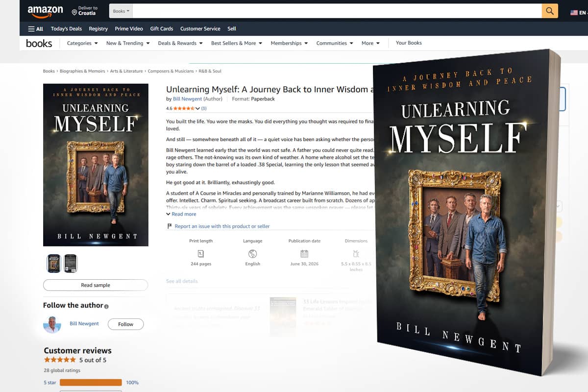Select the back cover thumbnail
This screenshot has width=588, height=392.
pos(71,264)
